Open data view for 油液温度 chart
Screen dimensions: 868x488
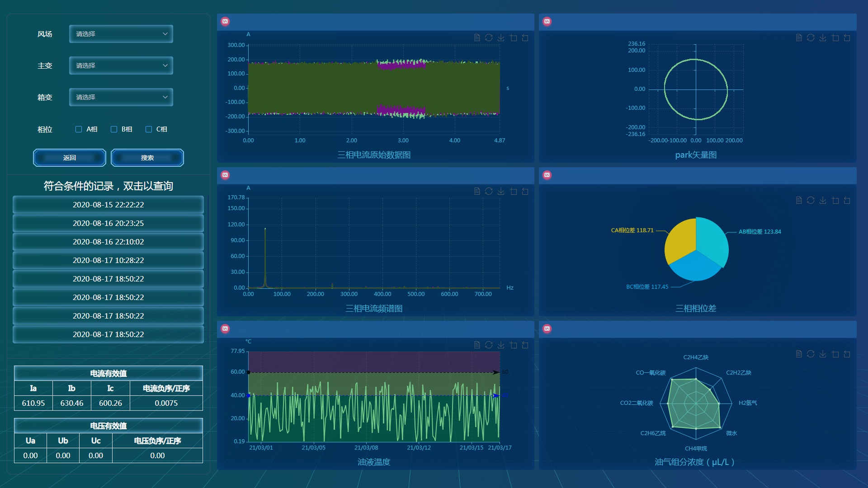(477, 345)
